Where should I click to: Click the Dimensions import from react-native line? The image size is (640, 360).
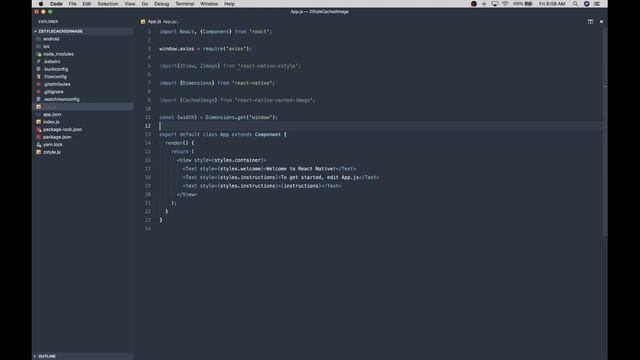tap(217, 83)
